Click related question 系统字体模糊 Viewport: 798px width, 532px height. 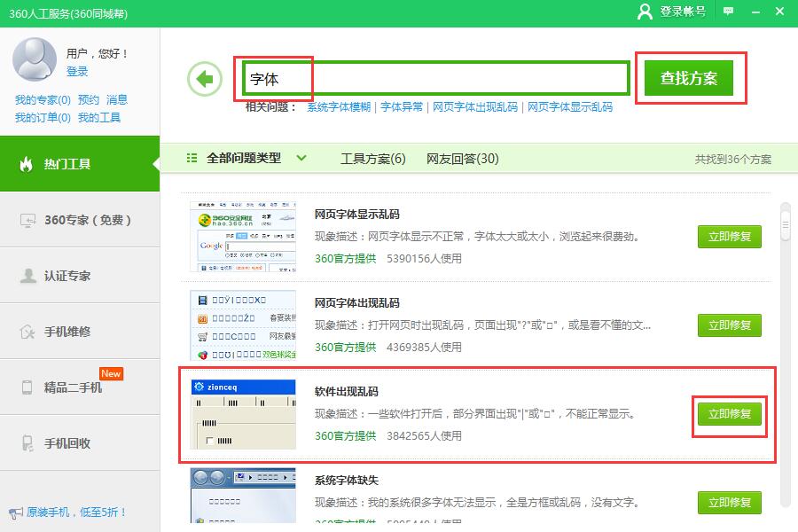(339, 107)
